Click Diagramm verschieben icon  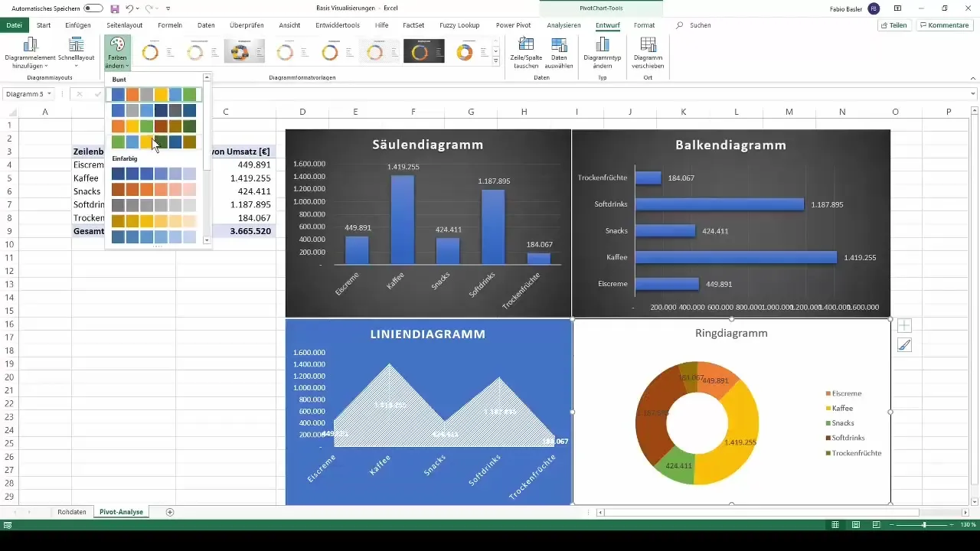(x=648, y=53)
